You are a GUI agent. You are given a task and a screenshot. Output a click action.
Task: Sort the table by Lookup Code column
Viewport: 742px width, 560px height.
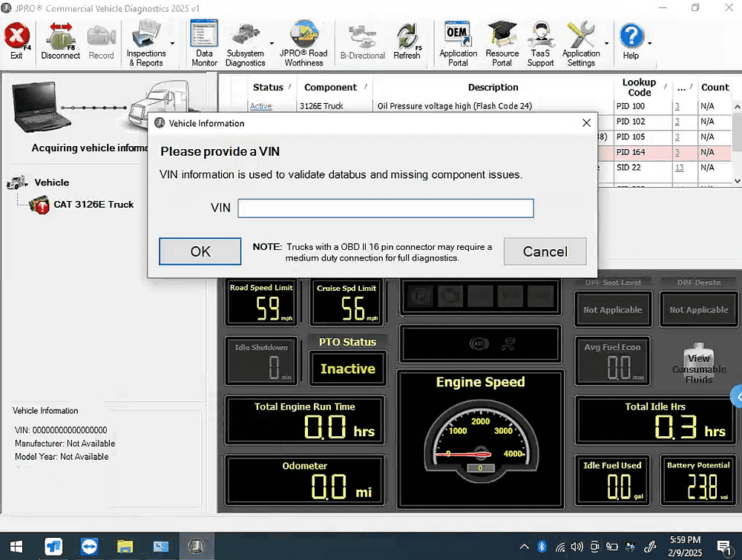point(639,87)
